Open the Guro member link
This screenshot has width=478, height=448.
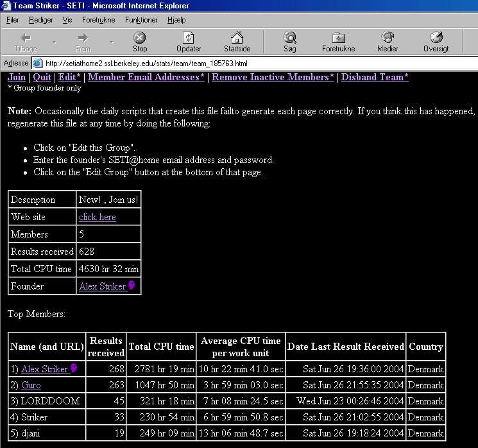tap(31, 385)
